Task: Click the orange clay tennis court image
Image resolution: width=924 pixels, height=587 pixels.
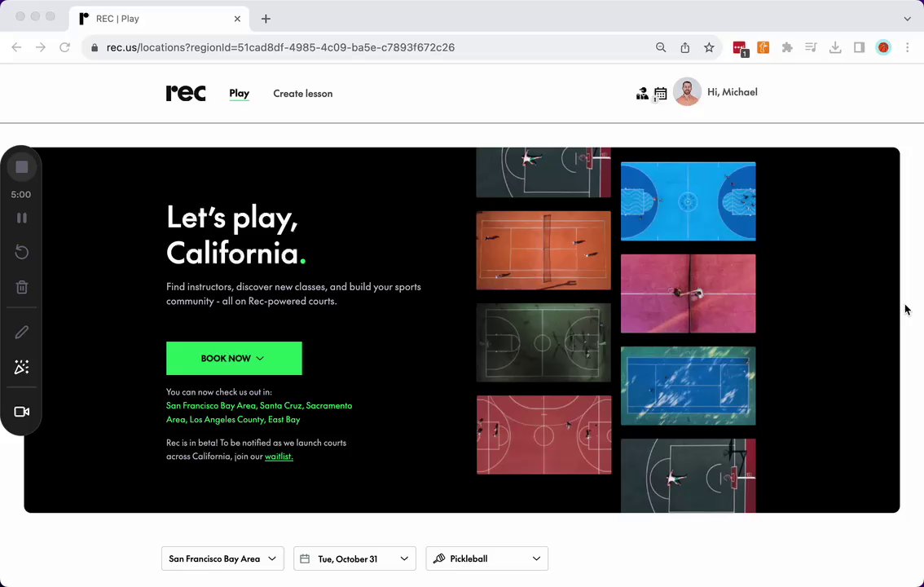Action: (x=543, y=250)
